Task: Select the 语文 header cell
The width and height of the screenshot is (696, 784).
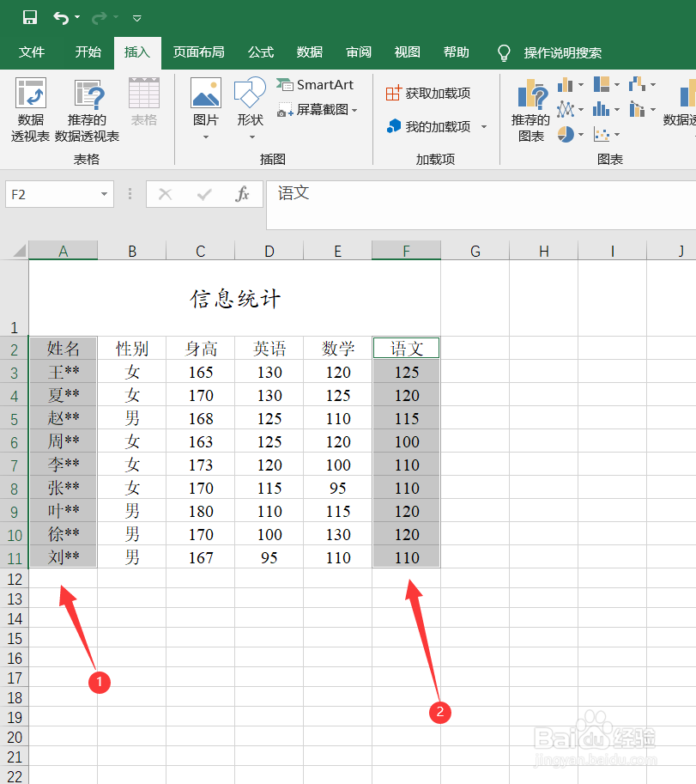Action: [x=406, y=348]
